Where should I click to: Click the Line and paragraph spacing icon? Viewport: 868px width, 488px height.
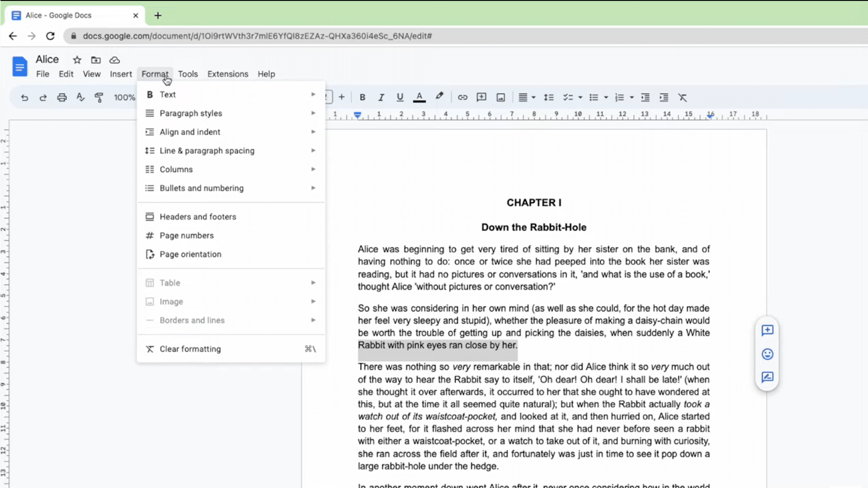(x=548, y=97)
